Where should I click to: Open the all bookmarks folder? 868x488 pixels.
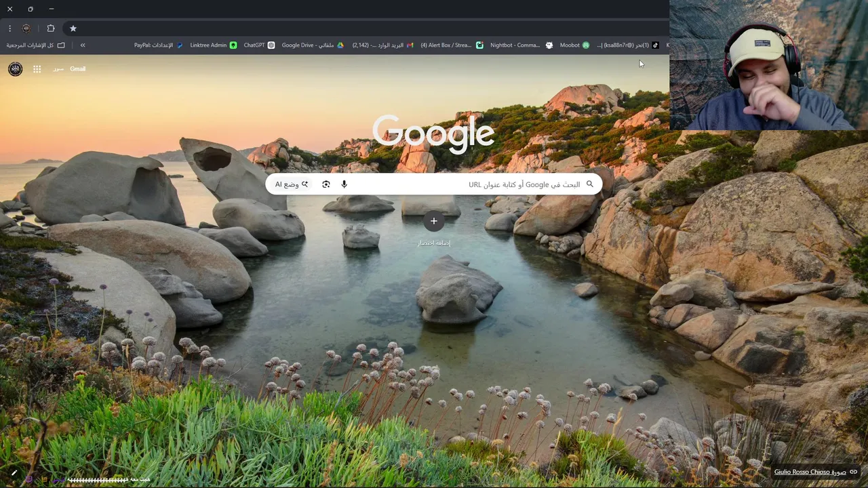[35, 45]
